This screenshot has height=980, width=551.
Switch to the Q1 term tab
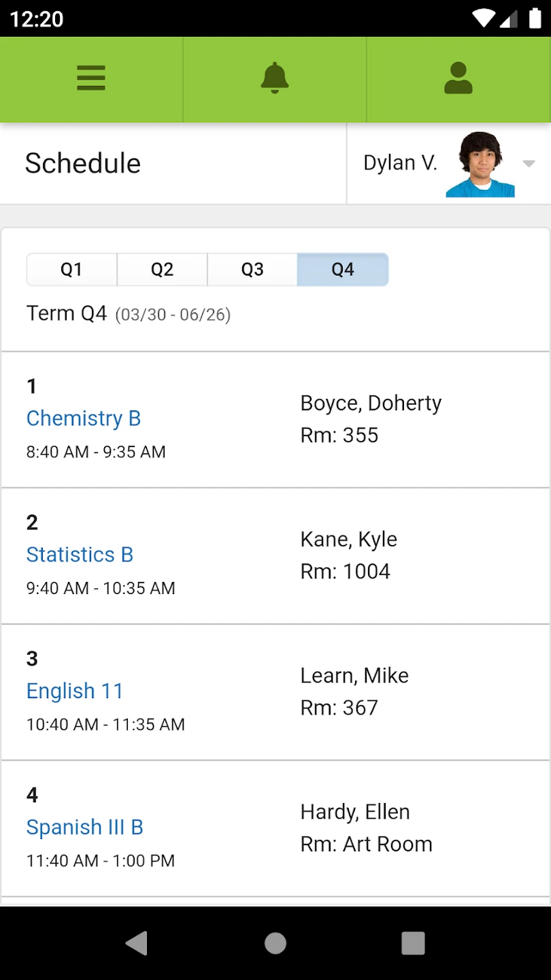tap(71, 269)
